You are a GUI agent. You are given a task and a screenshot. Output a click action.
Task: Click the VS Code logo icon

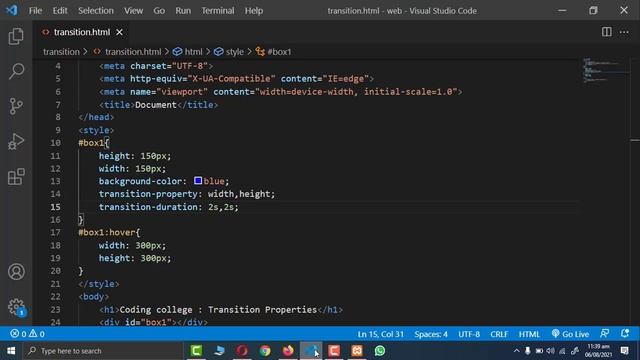pyautogui.click(x=11, y=10)
